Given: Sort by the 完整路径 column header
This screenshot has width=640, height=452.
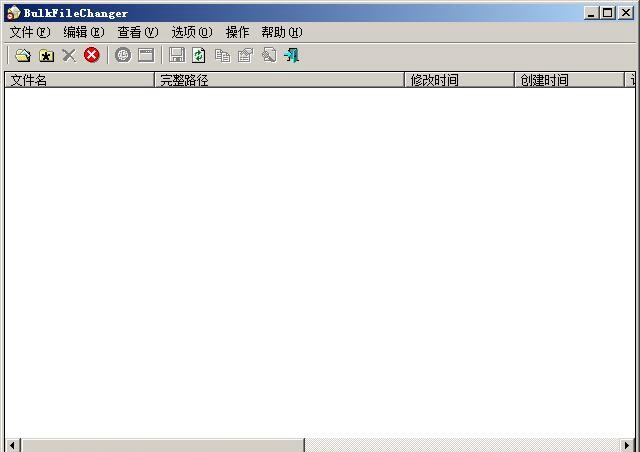Looking at the screenshot, I should coord(279,80).
